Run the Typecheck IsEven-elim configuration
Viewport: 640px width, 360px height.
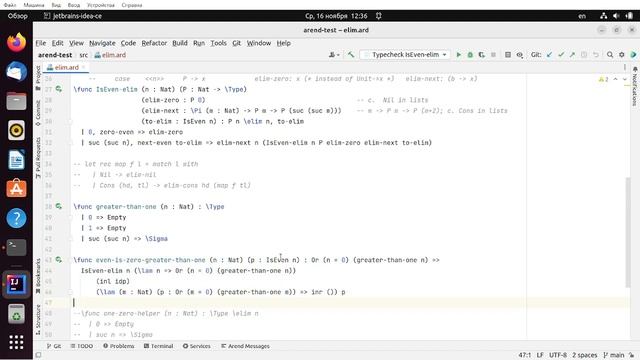[x=458, y=55]
